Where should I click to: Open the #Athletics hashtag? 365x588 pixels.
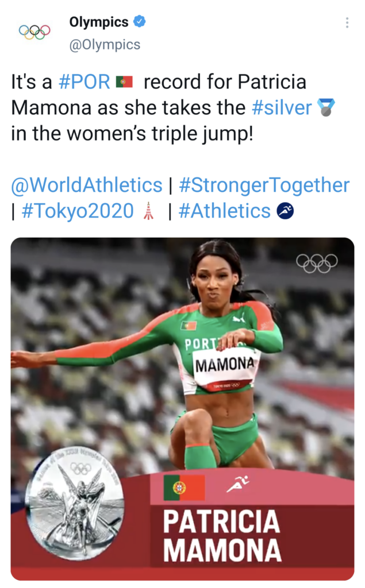(x=225, y=211)
